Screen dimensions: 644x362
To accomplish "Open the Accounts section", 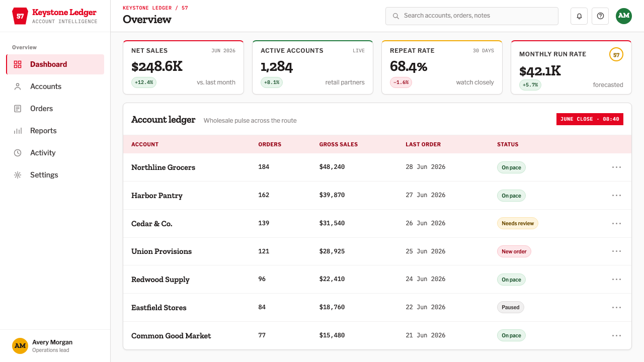I will click(55, 86).
